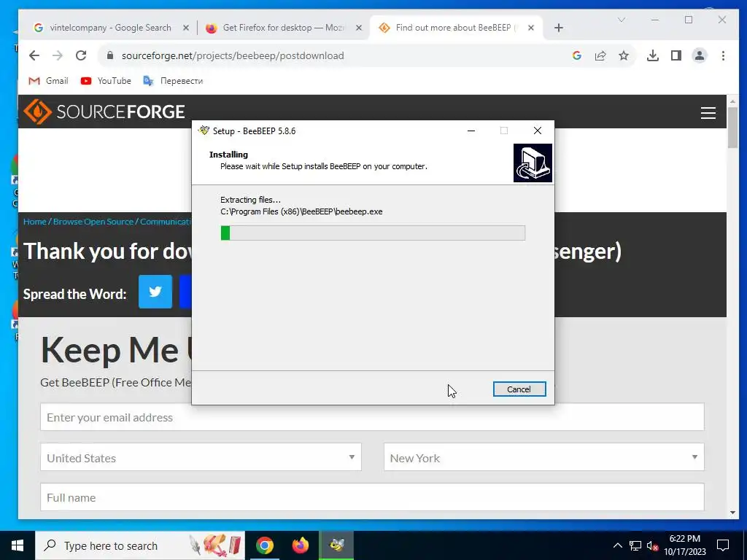Close the Get Firefox tab

(x=359, y=28)
